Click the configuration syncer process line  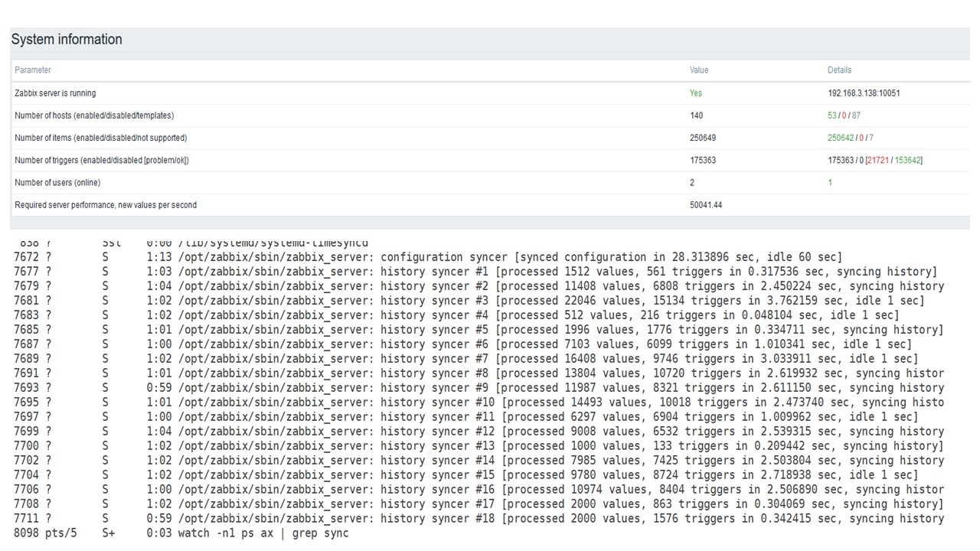(x=428, y=257)
